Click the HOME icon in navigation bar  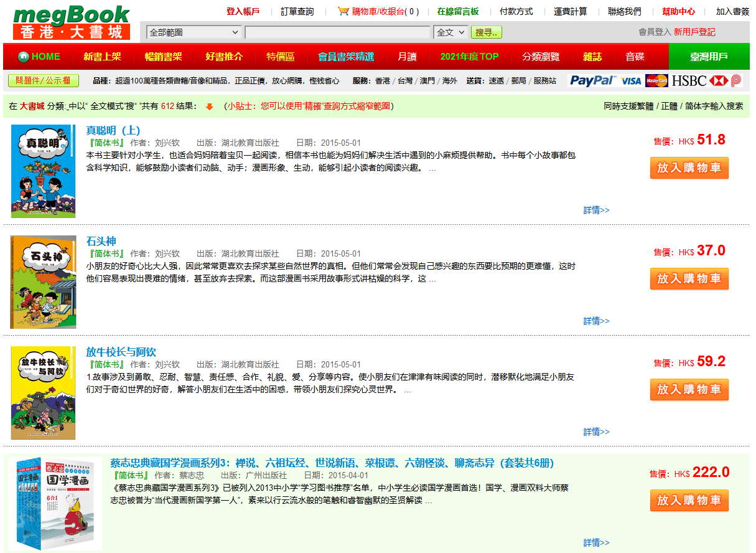(x=24, y=57)
